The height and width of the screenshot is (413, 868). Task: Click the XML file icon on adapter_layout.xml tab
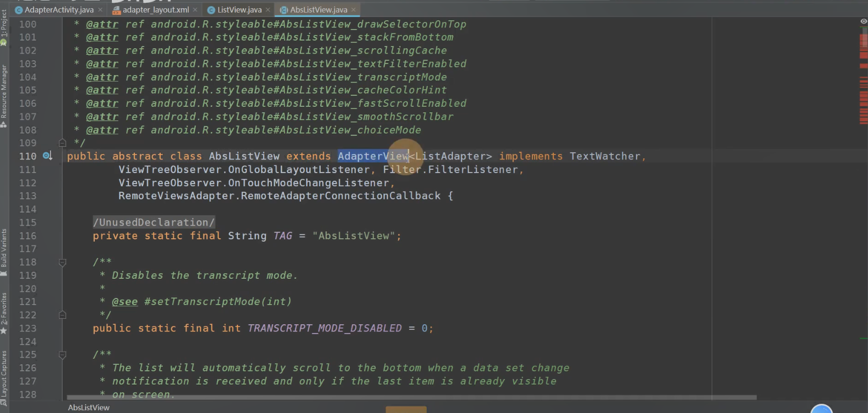(116, 10)
